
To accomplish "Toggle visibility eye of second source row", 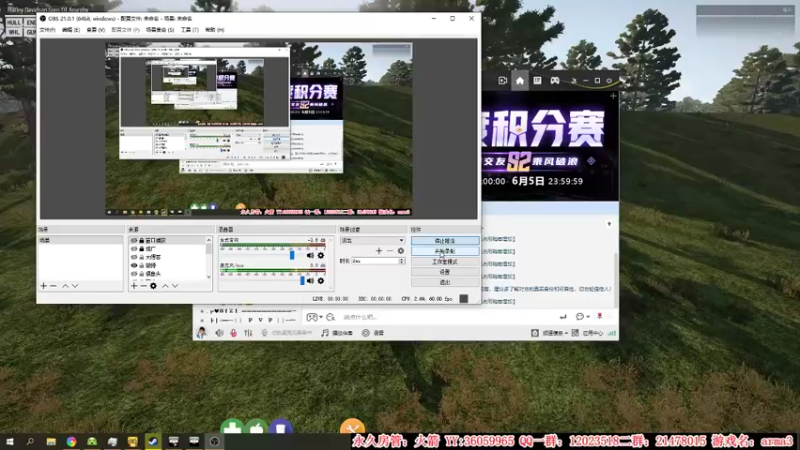I will [x=134, y=248].
